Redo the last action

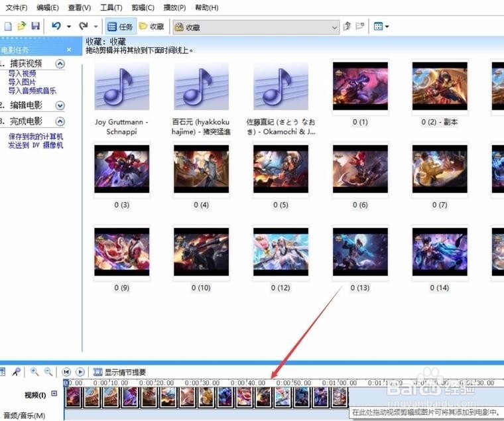(x=84, y=26)
